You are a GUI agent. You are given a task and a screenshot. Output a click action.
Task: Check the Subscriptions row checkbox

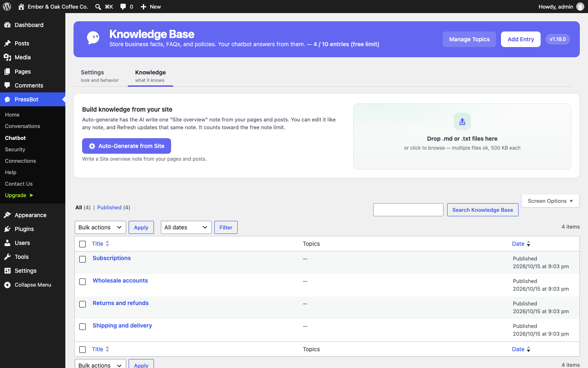click(82, 259)
